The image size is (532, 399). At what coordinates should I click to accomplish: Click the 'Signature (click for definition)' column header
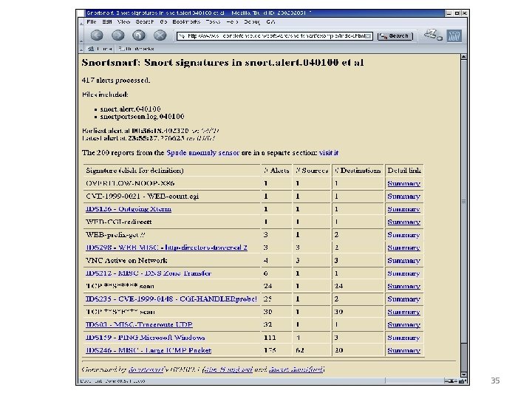point(134,171)
